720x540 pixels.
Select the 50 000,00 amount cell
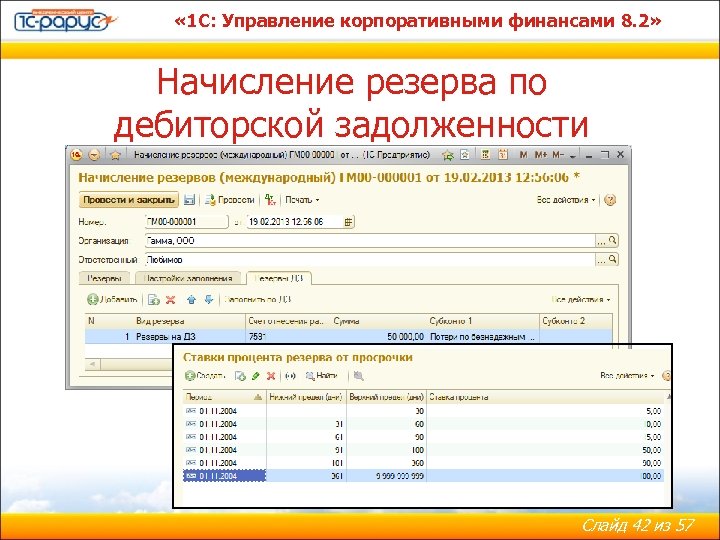[379, 337]
